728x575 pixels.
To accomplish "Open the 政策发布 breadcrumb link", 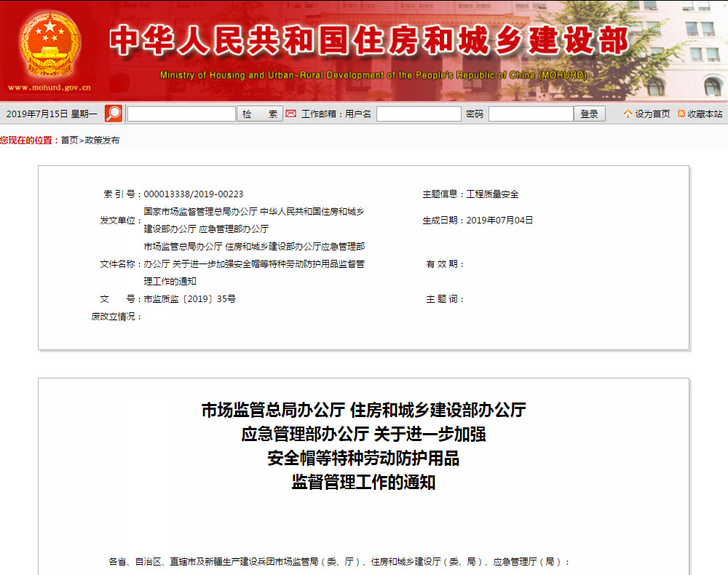I will [x=102, y=140].
